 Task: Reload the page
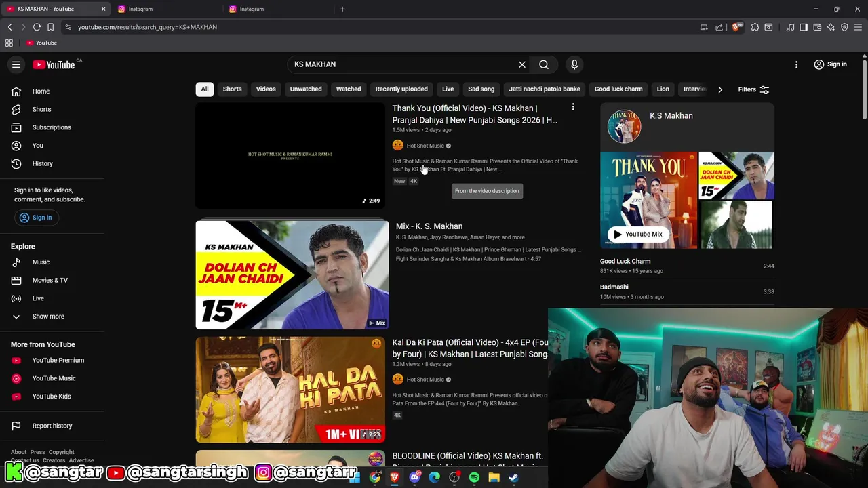(37, 27)
